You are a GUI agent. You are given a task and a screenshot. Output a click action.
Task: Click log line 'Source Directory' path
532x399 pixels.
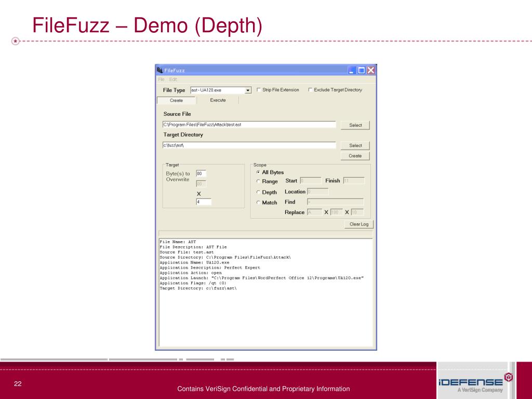pyautogui.click(x=225, y=257)
